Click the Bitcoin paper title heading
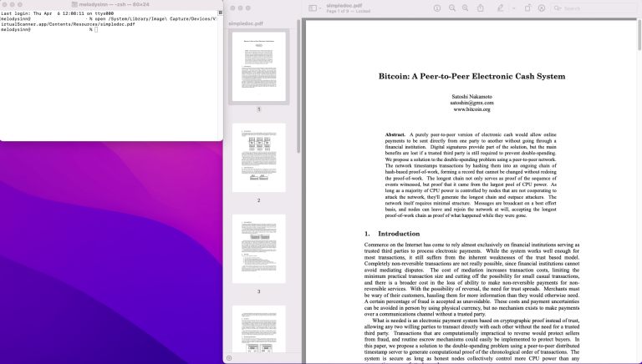The image size is (642, 364). point(471,76)
